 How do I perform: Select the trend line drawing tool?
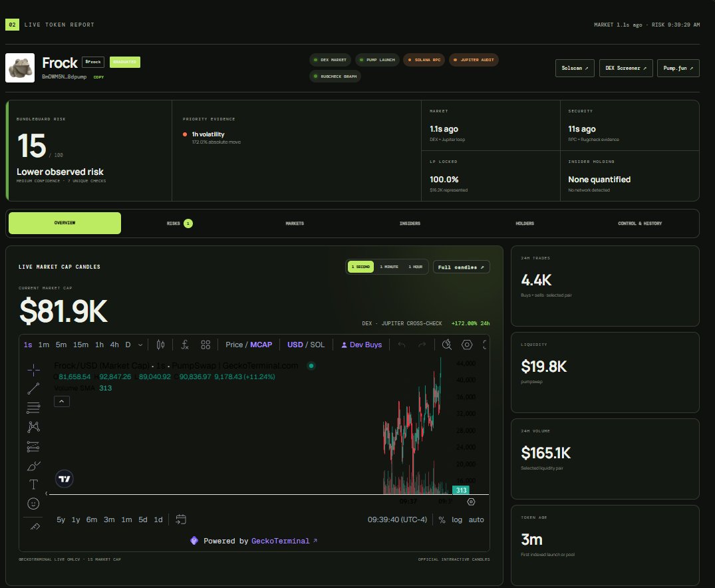click(33, 388)
